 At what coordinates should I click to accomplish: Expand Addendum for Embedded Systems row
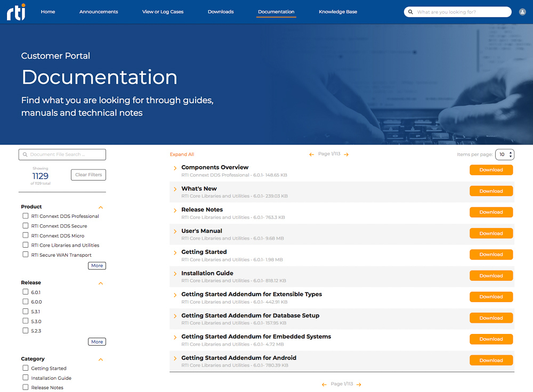(x=175, y=337)
